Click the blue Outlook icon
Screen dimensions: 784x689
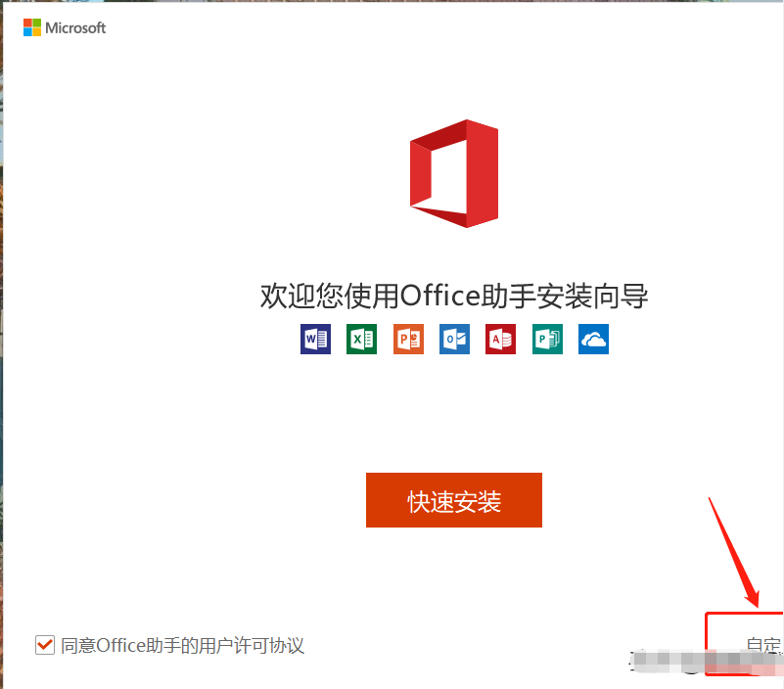[454, 339]
